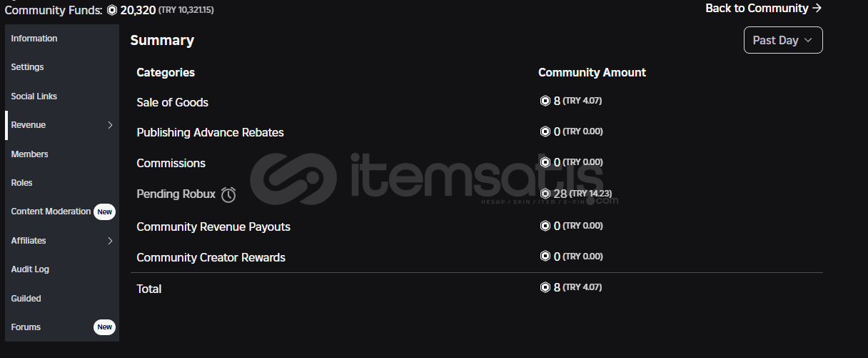Click Robux icon for Community Revenue Payouts
The height and width of the screenshot is (358, 868).
(x=545, y=227)
